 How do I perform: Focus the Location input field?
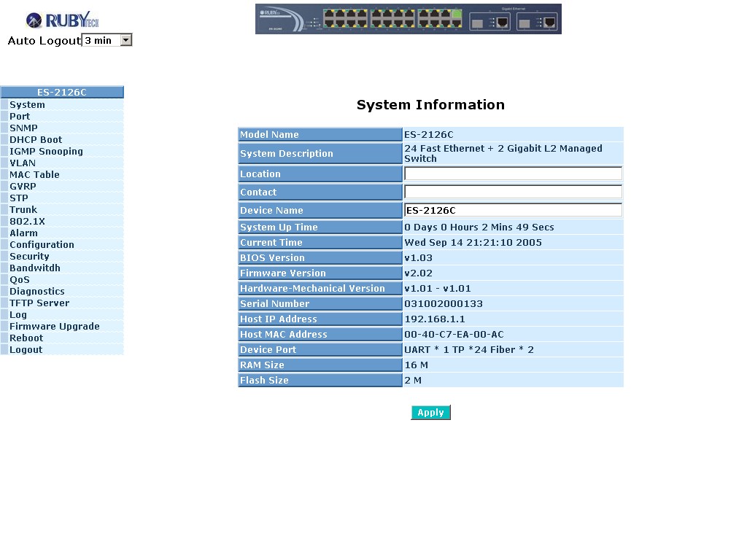click(513, 174)
